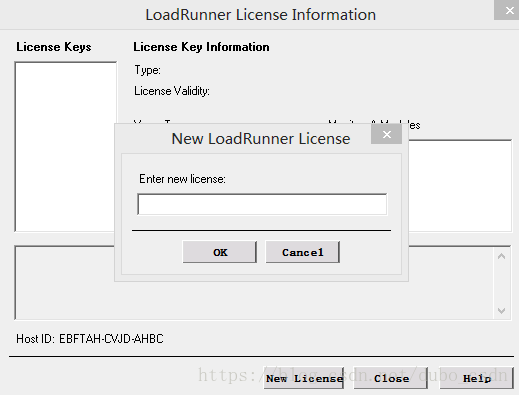
Task: Click the License Key Information heading
Action: click(x=201, y=47)
